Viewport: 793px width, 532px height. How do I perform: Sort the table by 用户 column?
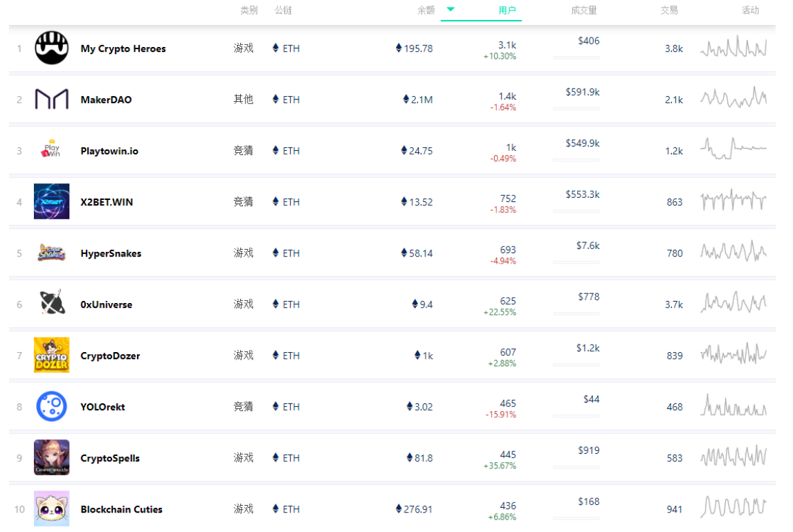point(507,10)
